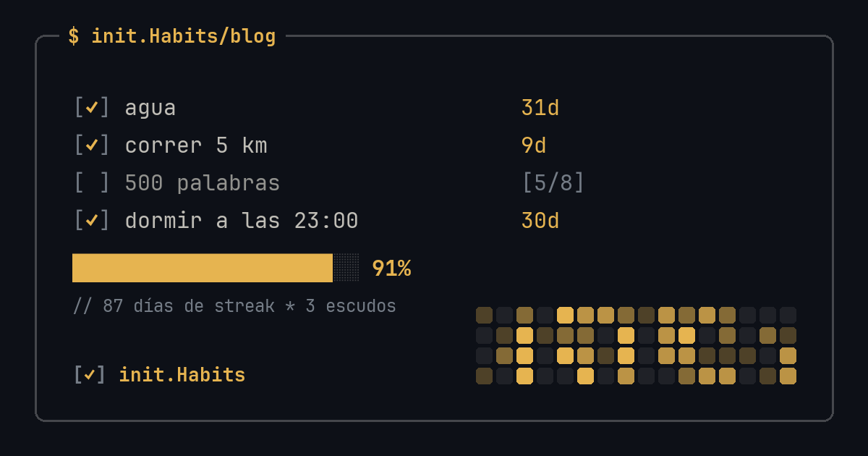This screenshot has height=456, width=868.
Task: Click the bottom-right heatmap cell
Action: [788, 376]
